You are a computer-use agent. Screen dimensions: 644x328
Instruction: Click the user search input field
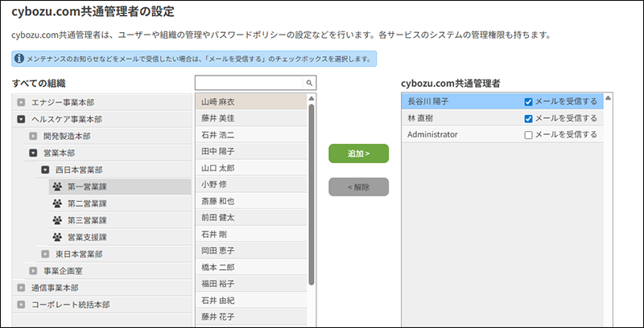[249, 83]
